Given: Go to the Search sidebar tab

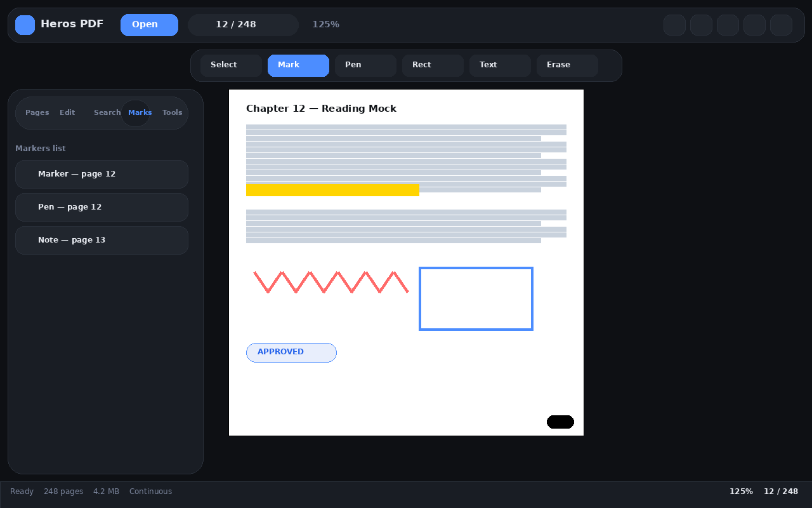Looking at the screenshot, I should pos(107,113).
